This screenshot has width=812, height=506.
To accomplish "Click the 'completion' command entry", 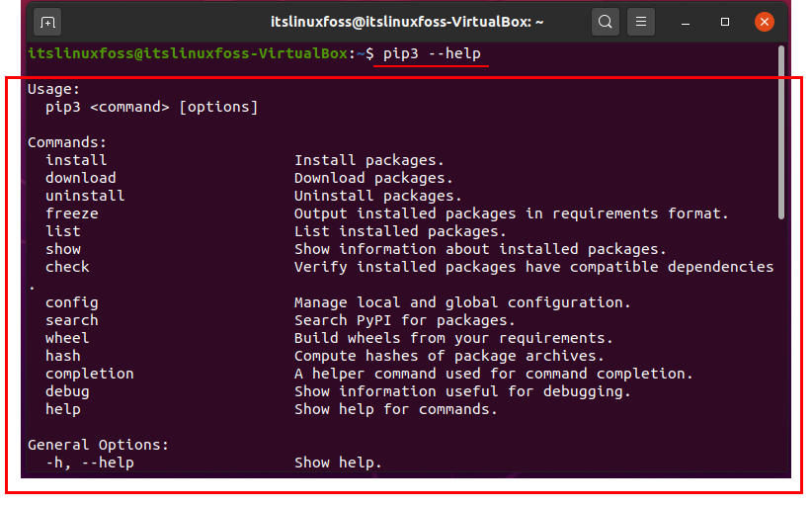I will pos(90,374).
